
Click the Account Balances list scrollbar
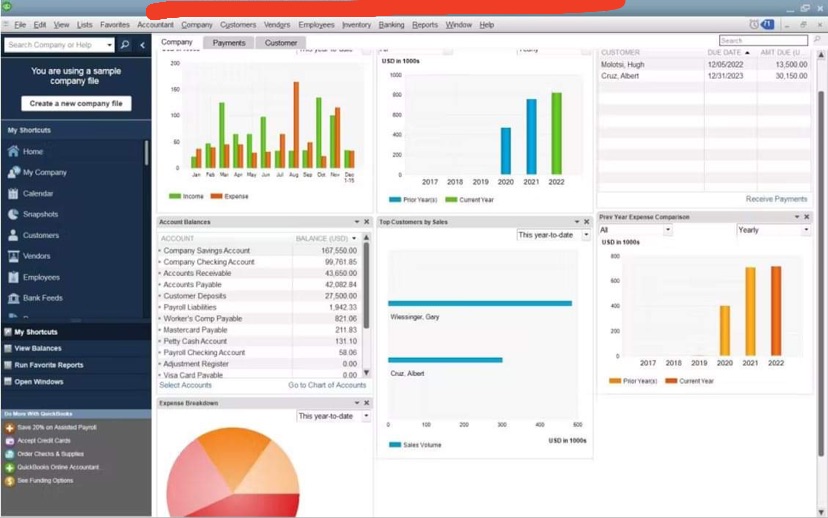coord(366,285)
